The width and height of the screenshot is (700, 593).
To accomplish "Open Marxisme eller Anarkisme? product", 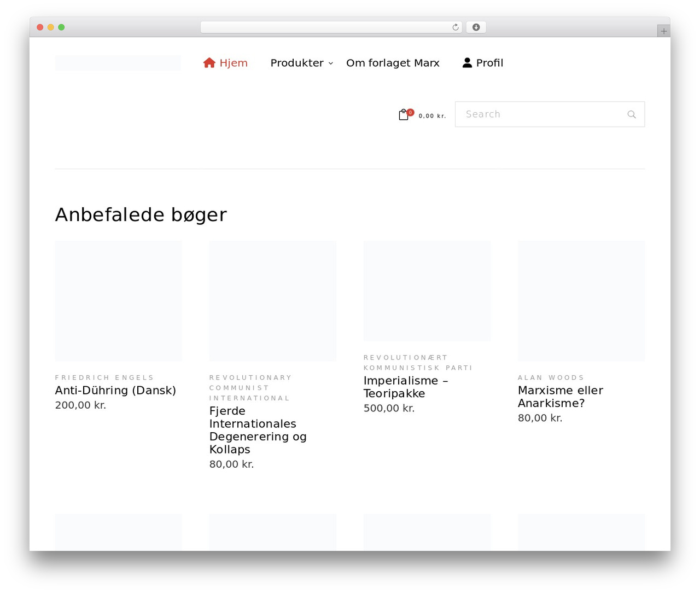I will click(x=561, y=397).
